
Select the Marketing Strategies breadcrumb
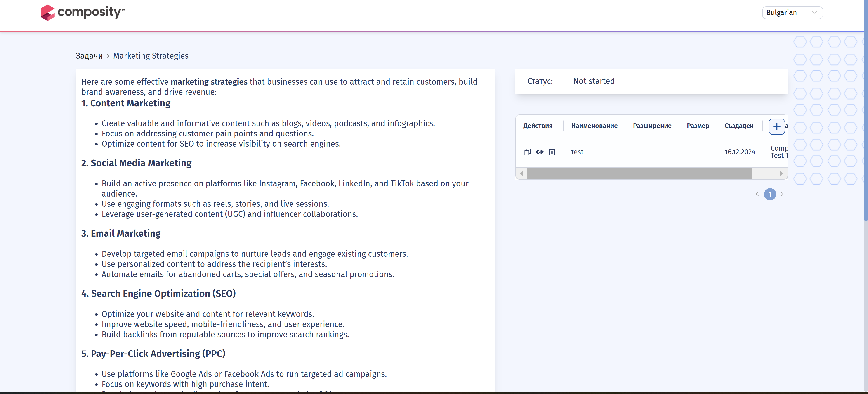click(x=151, y=56)
